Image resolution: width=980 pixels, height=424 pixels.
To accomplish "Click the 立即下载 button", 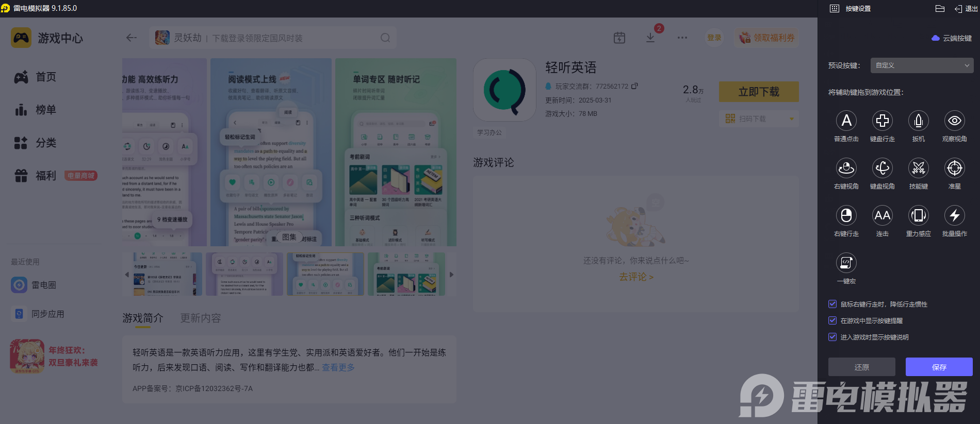I will [x=759, y=92].
